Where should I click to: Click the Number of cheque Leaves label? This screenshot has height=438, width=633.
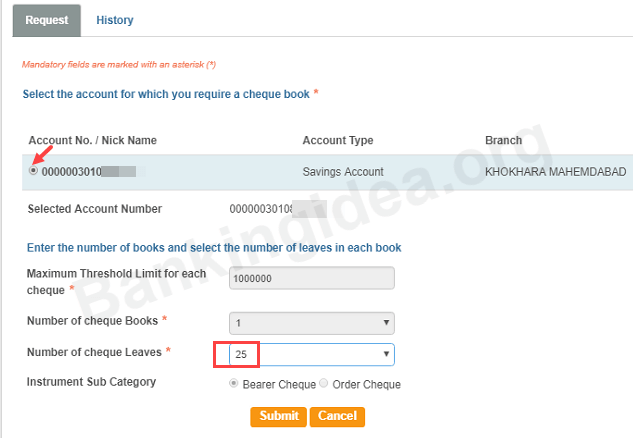(x=94, y=352)
